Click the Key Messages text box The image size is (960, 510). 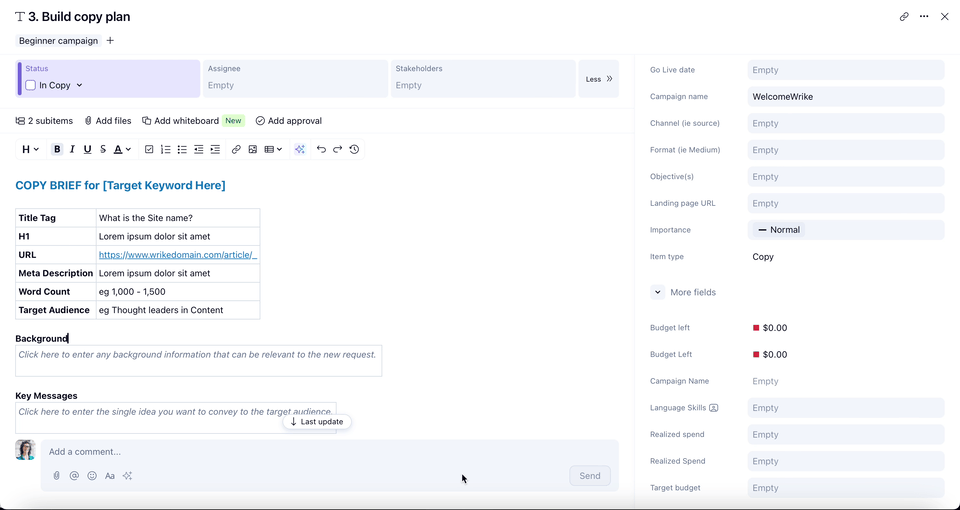[x=176, y=418]
